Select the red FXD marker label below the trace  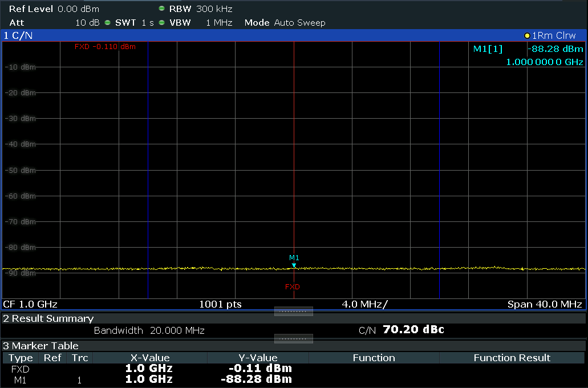[293, 286]
